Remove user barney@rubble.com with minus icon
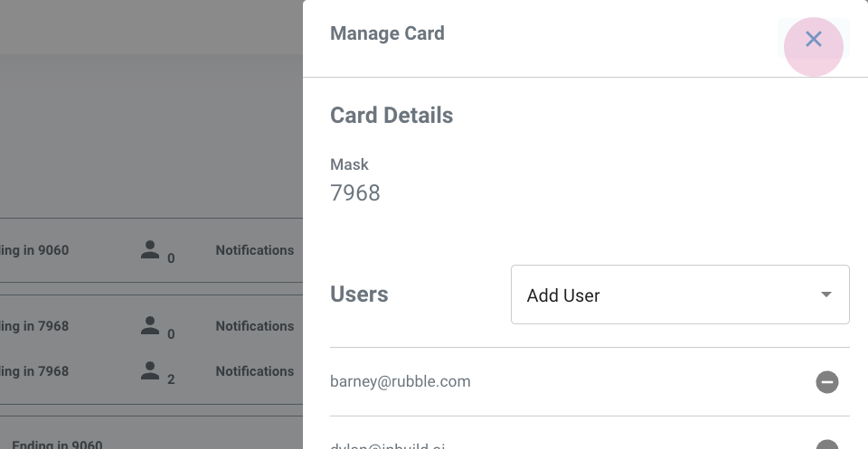The width and height of the screenshot is (868, 449). (826, 382)
